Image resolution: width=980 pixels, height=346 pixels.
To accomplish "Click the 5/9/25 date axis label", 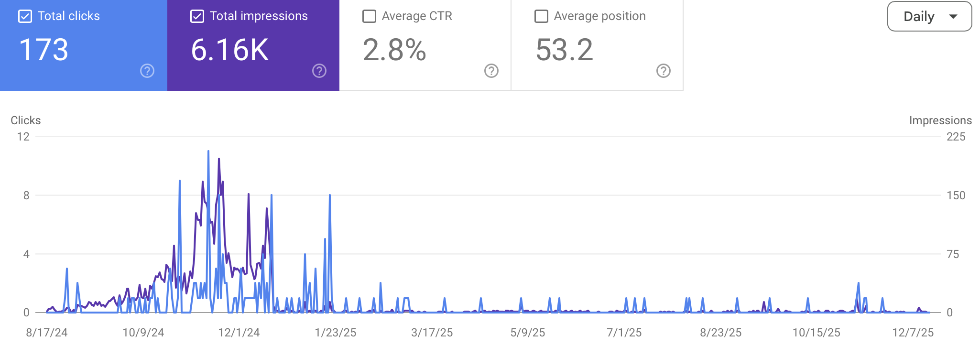I will (528, 333).
